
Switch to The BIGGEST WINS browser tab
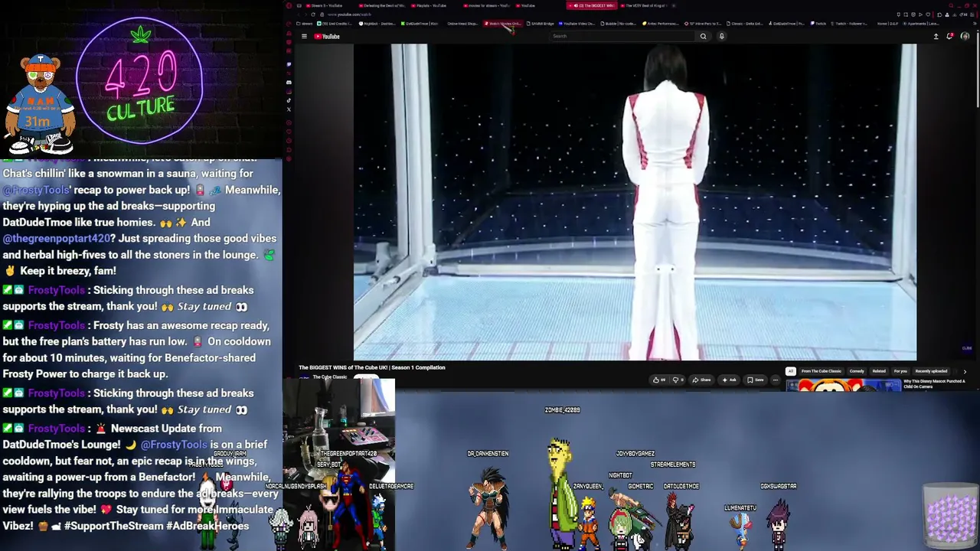tap(592, 5)
